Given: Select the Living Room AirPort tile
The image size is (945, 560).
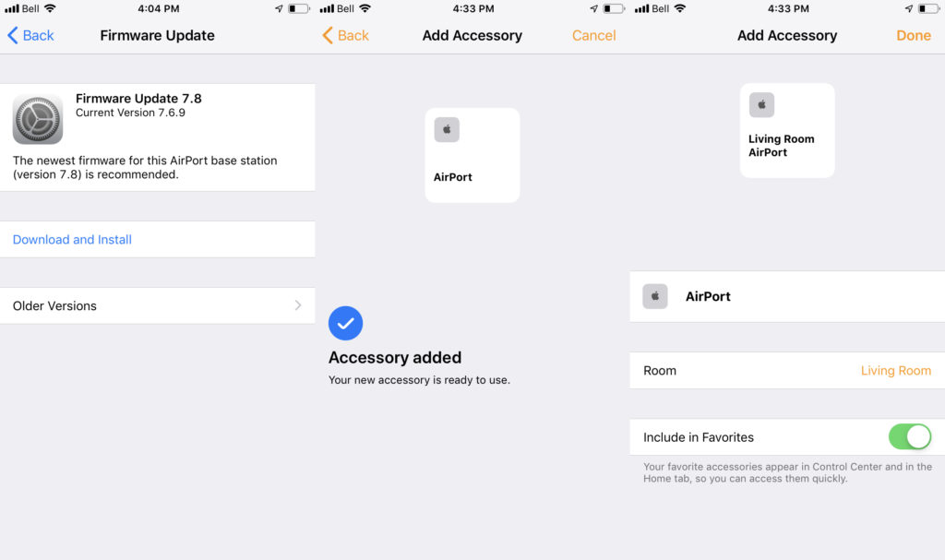Looking at the screenshot, I should point(787,130).
